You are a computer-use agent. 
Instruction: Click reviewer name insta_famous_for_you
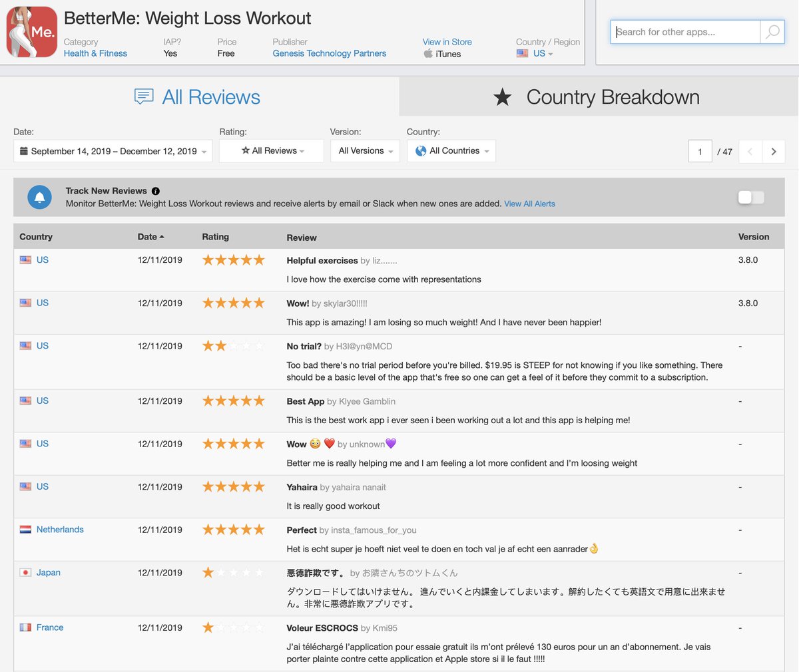pyautogui.click(x=374, y=530)
